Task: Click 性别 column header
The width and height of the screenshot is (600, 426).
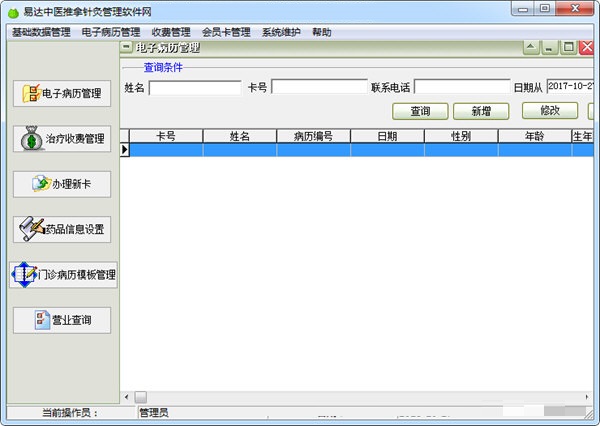Action: [461, 136]
